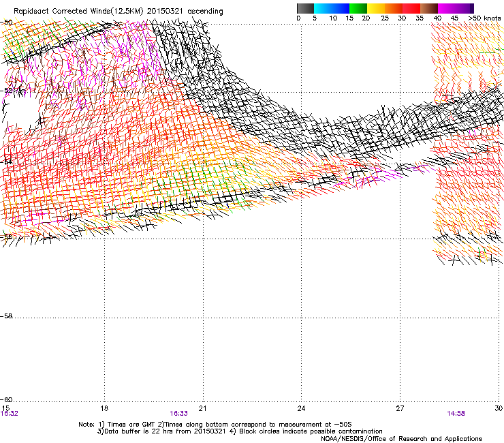Image resolution: width=504 pixels, height=443 pixels.
Task: Click the swath time '14:58'
Action: coord(456,414)
